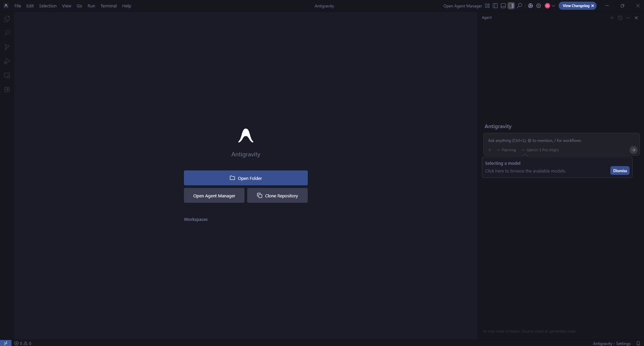Dismiss the model selection tooltip
The width and height of the screenshot is (644, 346).
point(619,170)
